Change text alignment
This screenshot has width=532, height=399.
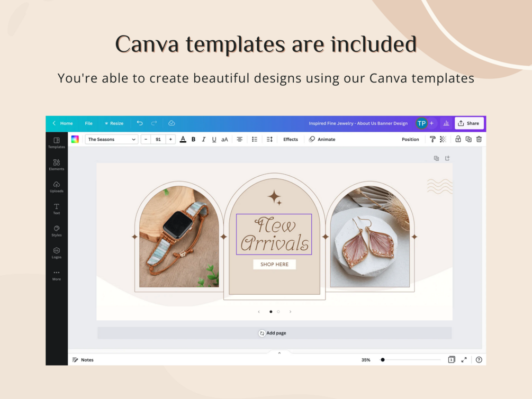(x=240, y=139)
